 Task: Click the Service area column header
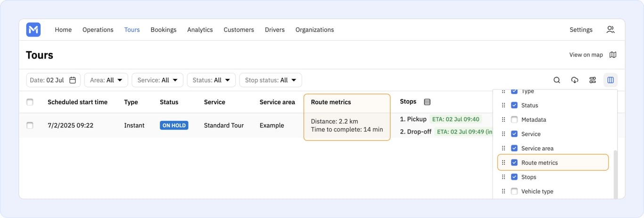(277, 102)
